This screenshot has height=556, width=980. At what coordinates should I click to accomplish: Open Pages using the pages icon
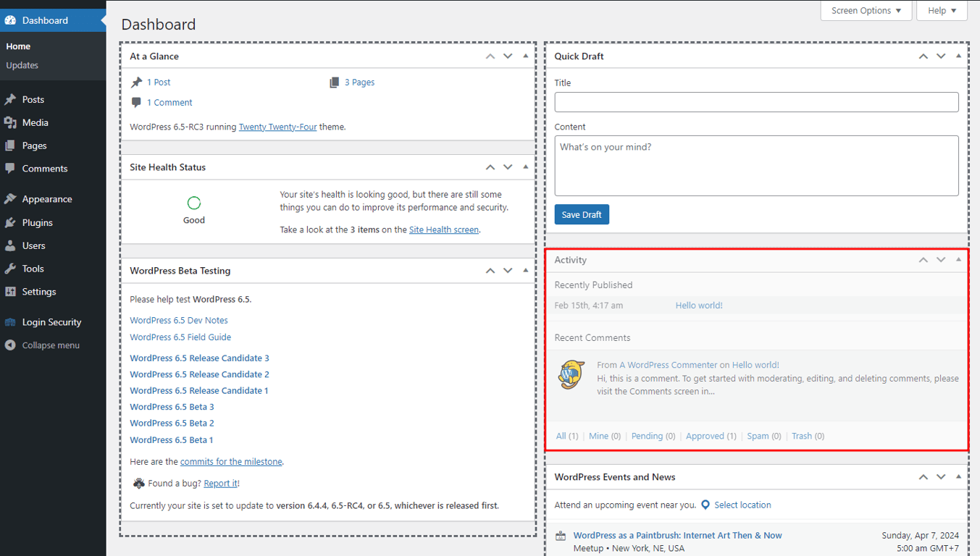(x=11, y=145)
